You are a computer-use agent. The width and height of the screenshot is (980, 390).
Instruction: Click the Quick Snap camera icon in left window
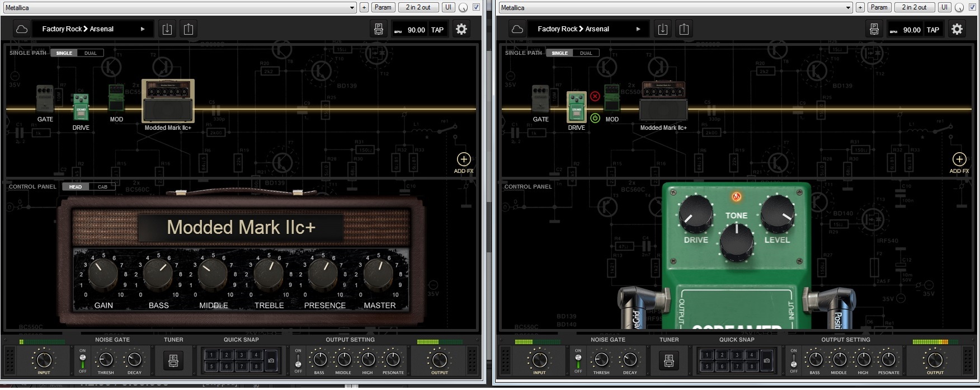(x=271, y=361)
